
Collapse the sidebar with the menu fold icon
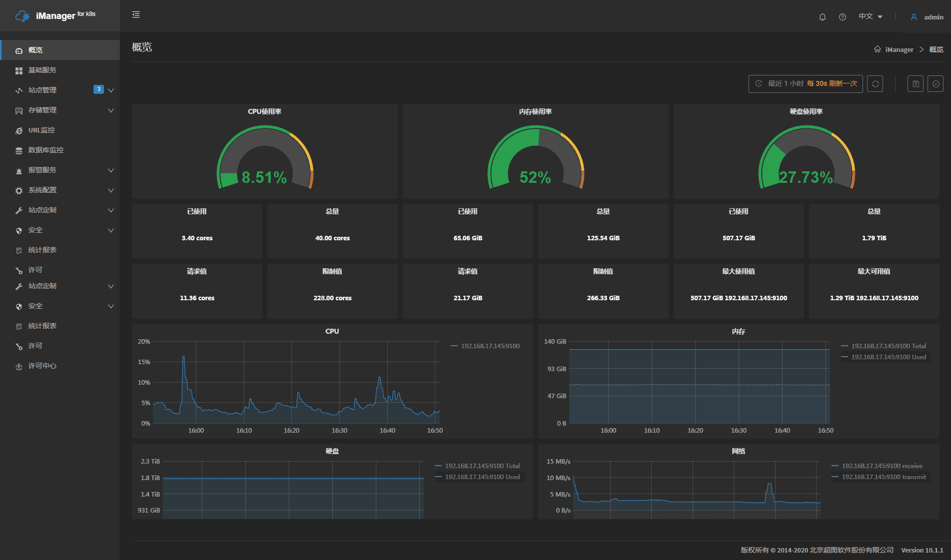click(136, 15)
